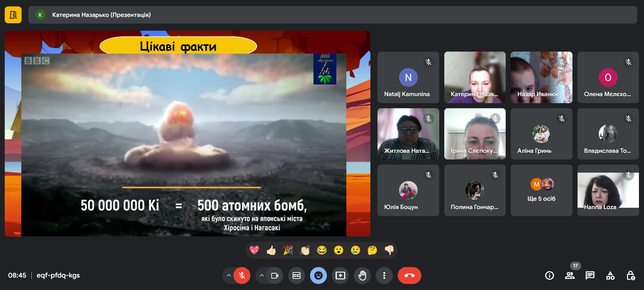Select Hanna Loza video tile
644x290 pixels.
pyautogui.click(x=608, y=191)
